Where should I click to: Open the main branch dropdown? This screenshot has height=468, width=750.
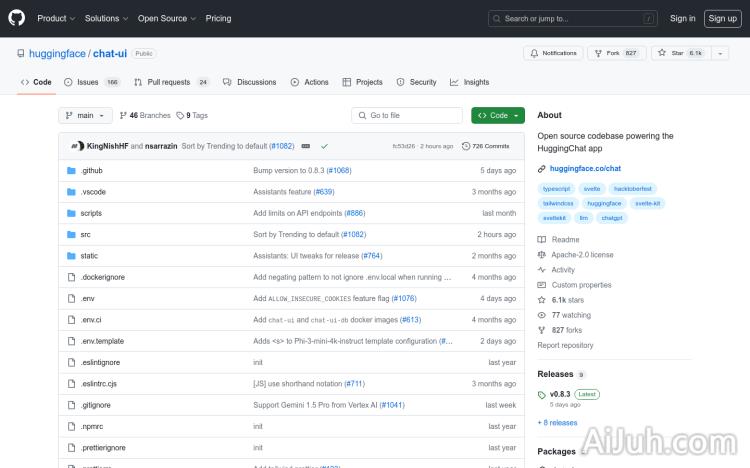85,115
